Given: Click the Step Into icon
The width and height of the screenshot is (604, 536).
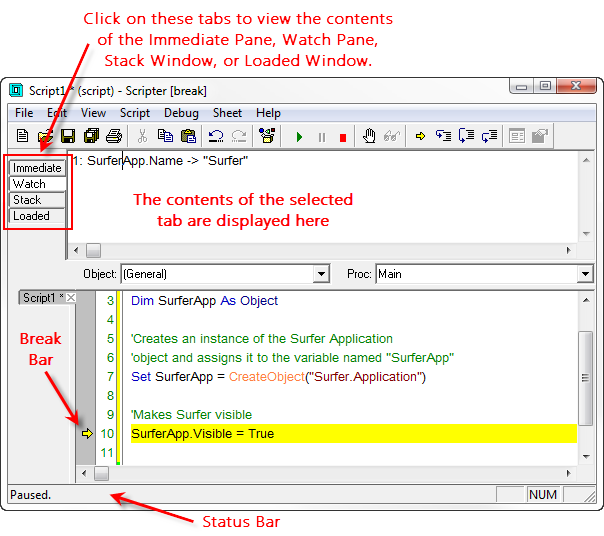Looking at the screenshot, I should coord(443,136).
